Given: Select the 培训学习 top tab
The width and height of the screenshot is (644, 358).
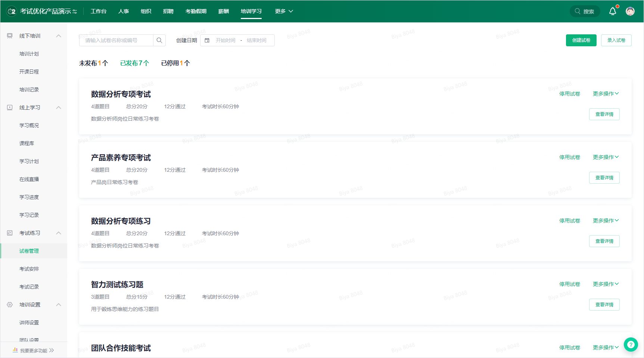Looking at the screenshot, I should [x=251, y=11].
